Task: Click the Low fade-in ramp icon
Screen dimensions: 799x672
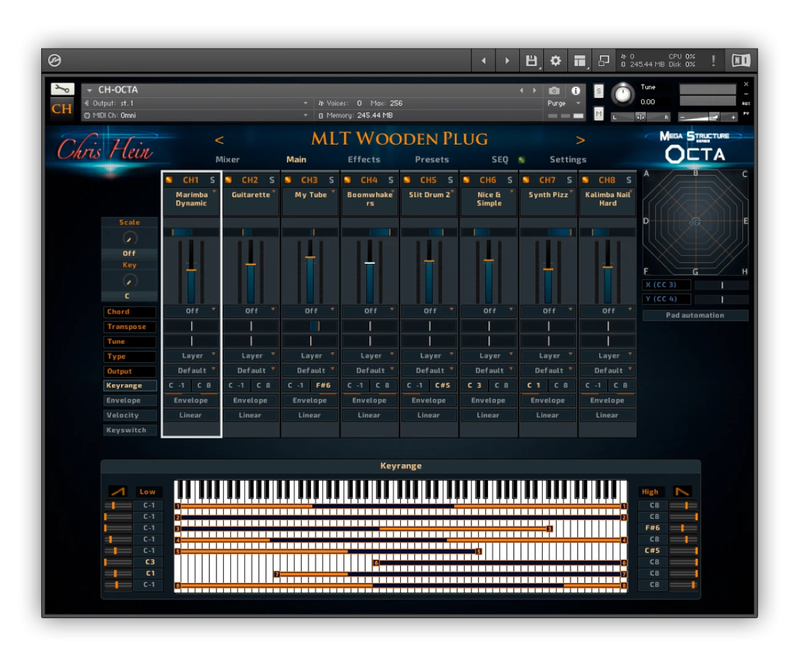Action: point(117,491)
